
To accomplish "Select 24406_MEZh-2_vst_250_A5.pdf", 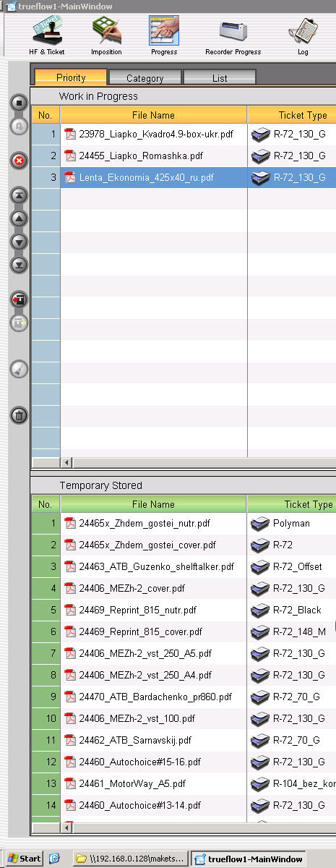I will point(145,653).
